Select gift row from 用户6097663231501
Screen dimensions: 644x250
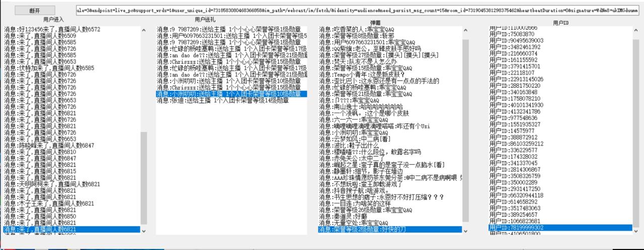tap(231, 36)
